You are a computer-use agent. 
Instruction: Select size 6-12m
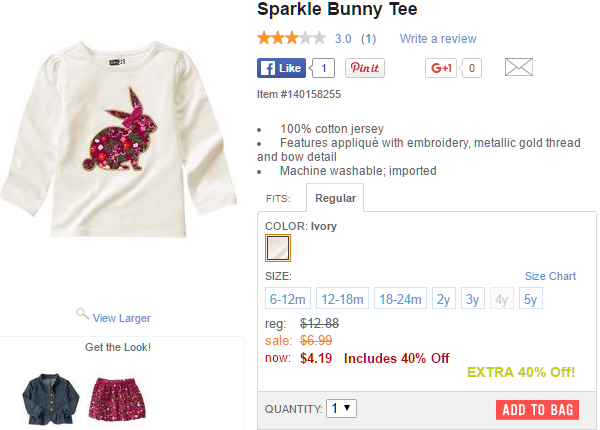coord(288,299)
